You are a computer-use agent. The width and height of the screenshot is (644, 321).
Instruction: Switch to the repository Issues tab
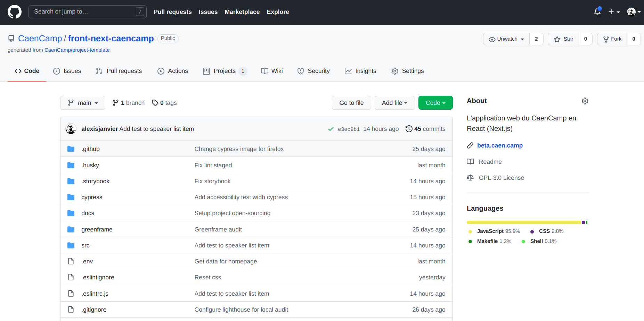tap(67, 71)
